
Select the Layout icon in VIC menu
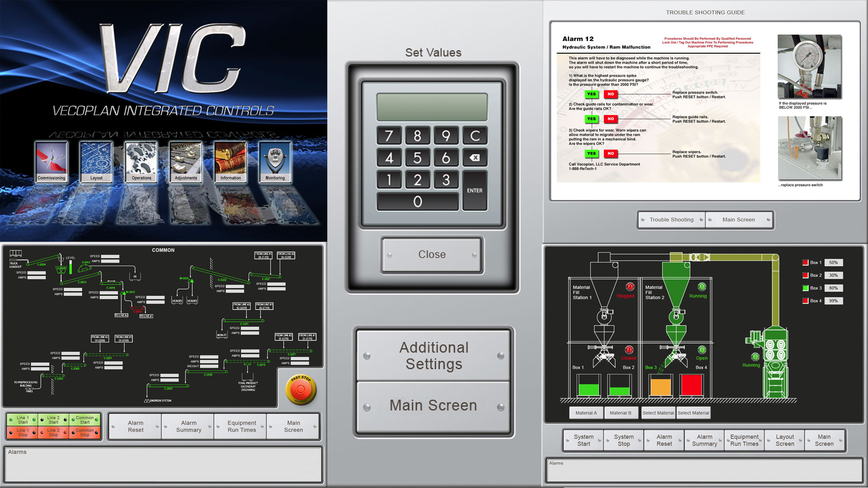(x=97, y=161)
